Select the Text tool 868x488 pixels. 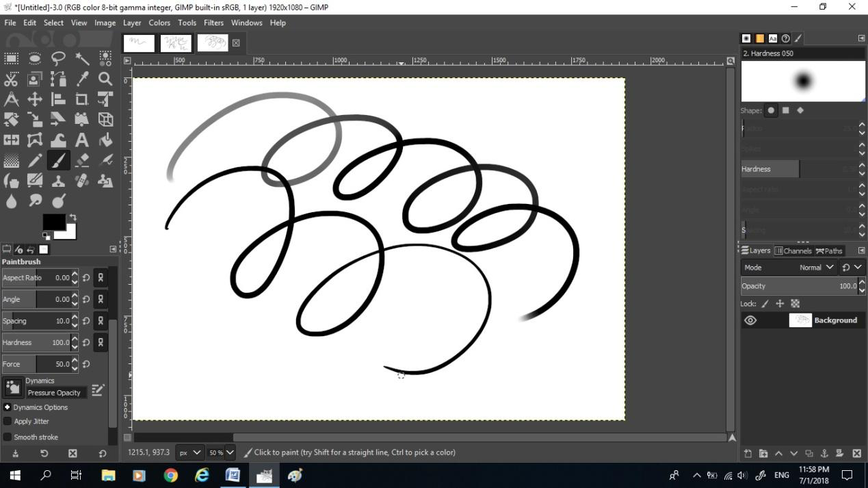point(82,140)
